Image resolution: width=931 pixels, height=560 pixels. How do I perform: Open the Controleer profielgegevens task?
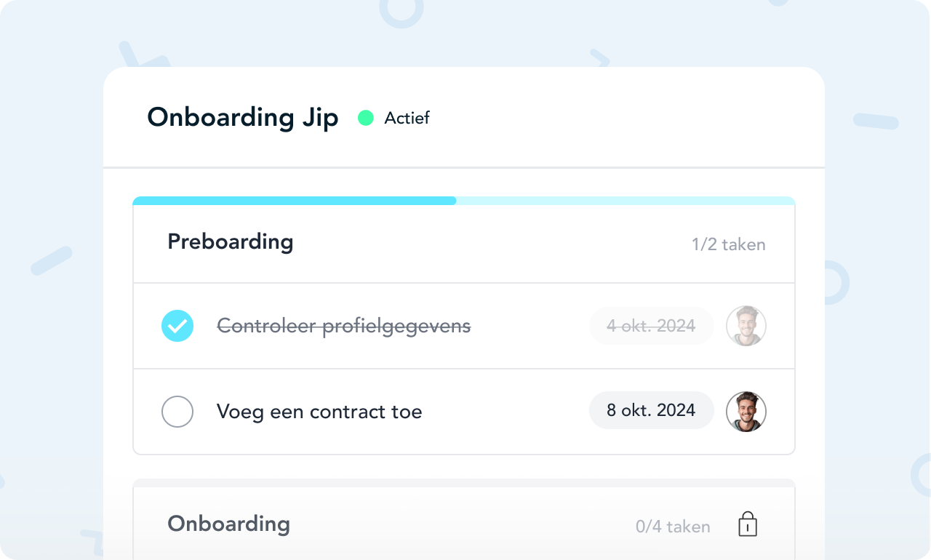344,327
